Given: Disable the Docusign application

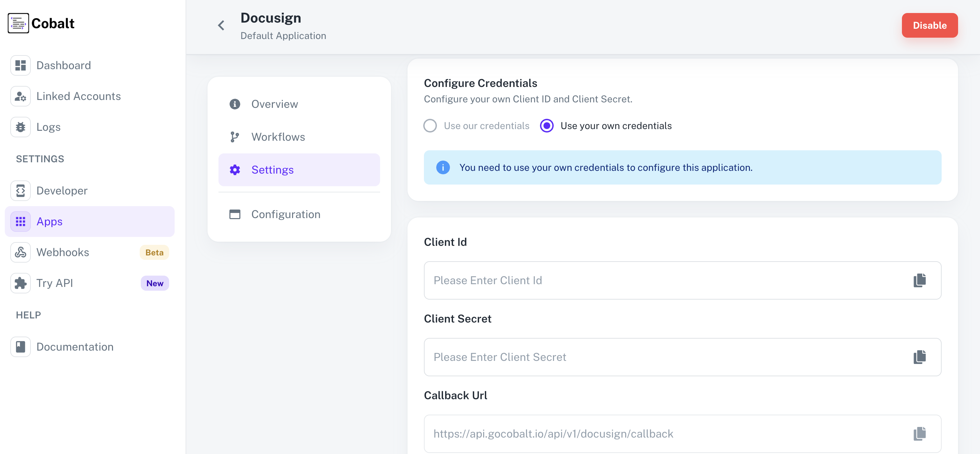Looking at the screenshot, I should tap(930, 25).
